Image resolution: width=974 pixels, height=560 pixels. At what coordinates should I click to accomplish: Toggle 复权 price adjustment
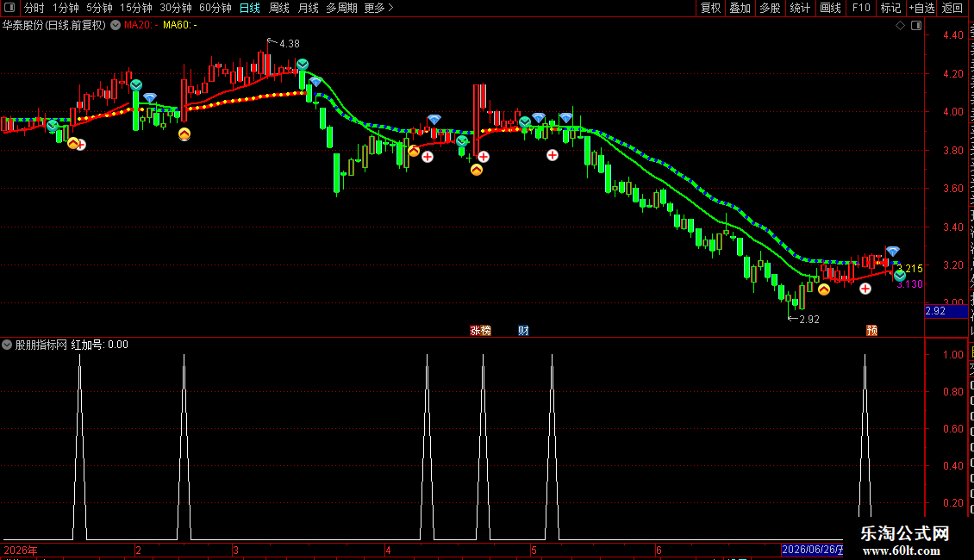tap(710, 8)
